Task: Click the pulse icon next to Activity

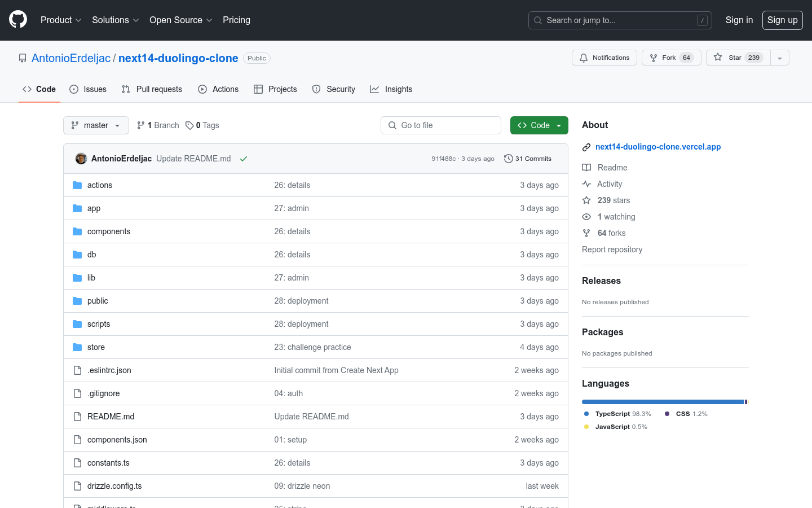Action: (x=586, y=184)
